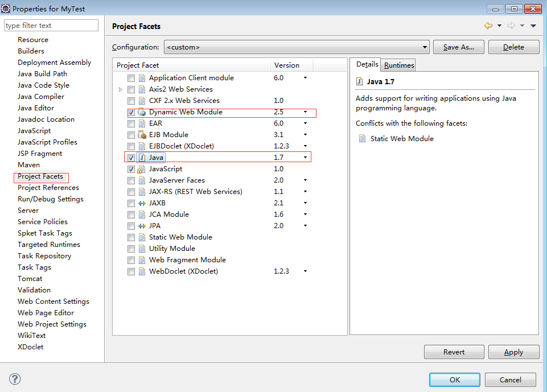This screenshot has width=547, height=392.
Task: Open the Web Project Settings page
Action: tap(52, 324)
